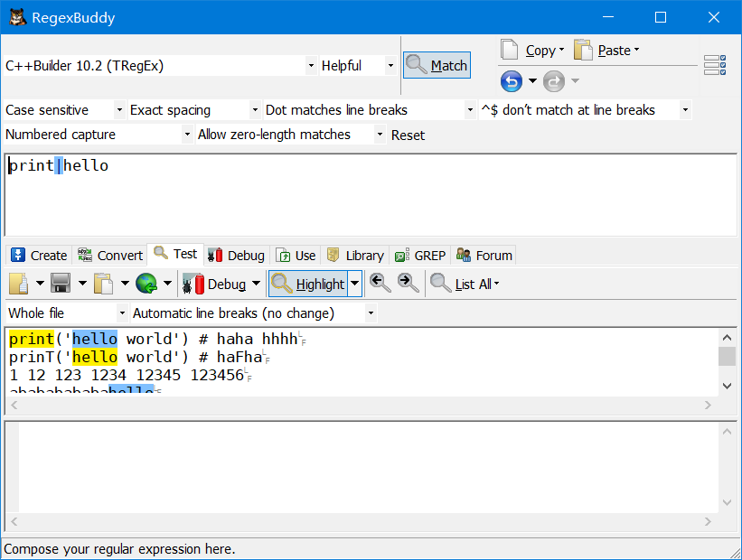Click the number 123456 in test text
Image resolution: width=742 pixels, height=560 pixels.
pyautogui.click(x=217, y=375)
